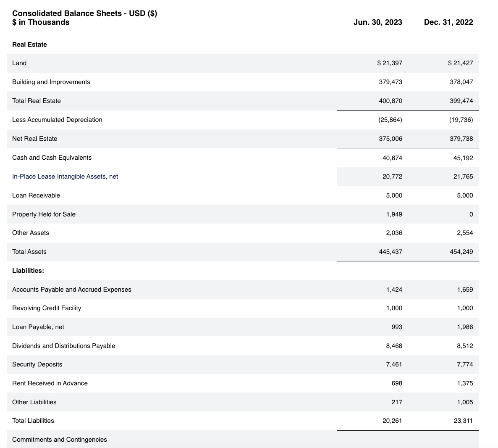Select the Total Liabilities row
Screen dimensions: 498x448
(x=33, y=421)
